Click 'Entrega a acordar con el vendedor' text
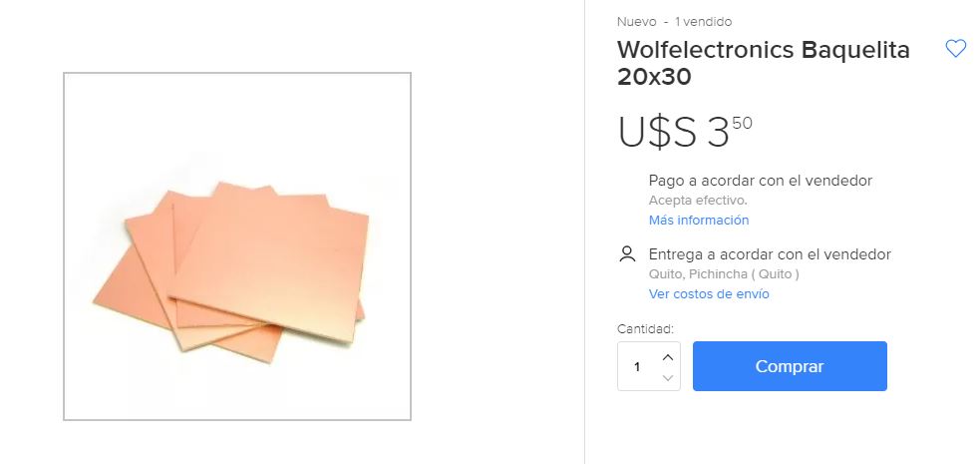This screenshot has width=980, height=464. (770, 254)
